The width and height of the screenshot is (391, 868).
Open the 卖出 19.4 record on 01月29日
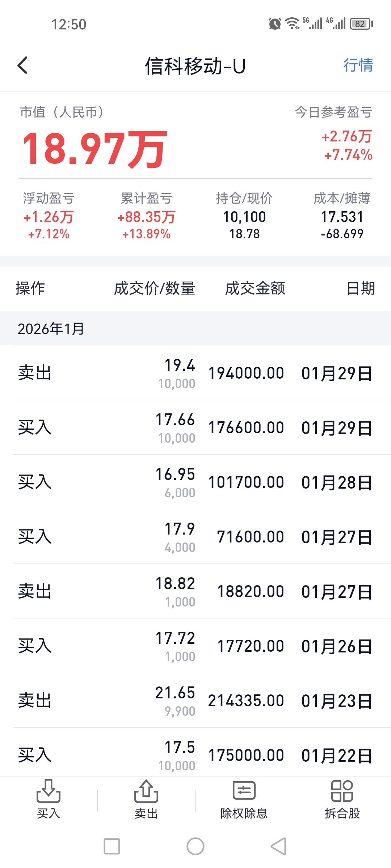point(195,373)
